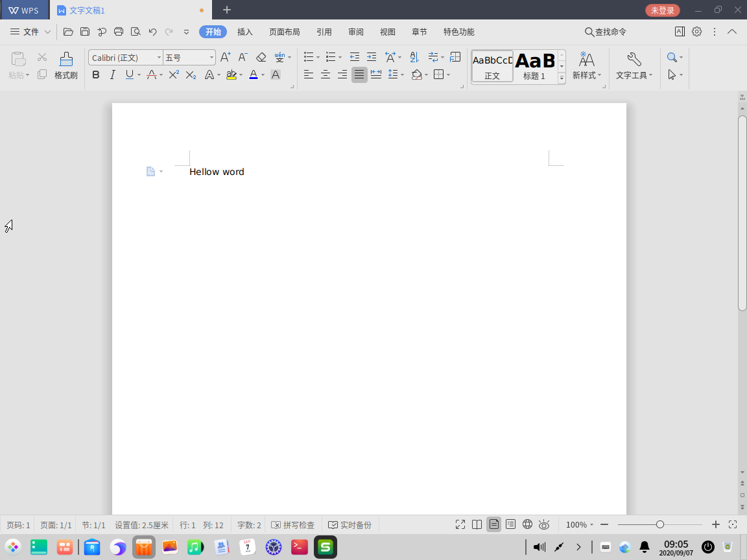The width and height of the screenshot is (747, 560).
Task: Save the document with the save icon
Action: pyautogui.click(x=85, y=32)
